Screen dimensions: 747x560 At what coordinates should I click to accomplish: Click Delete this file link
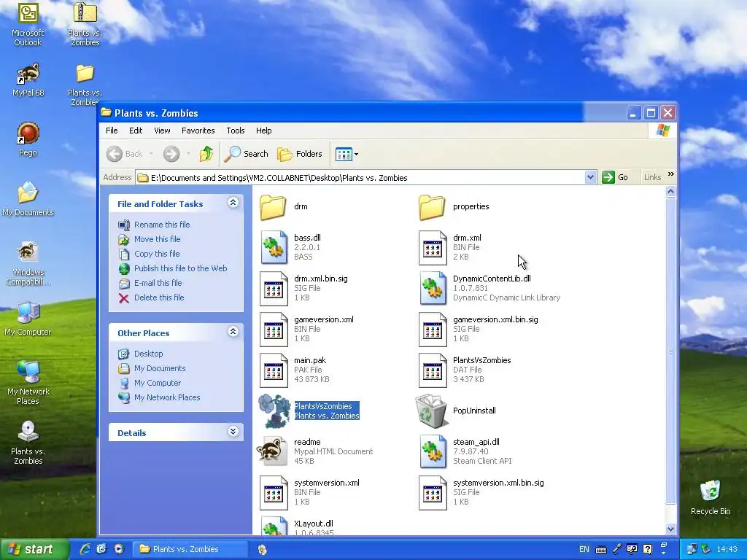point(159,297)
